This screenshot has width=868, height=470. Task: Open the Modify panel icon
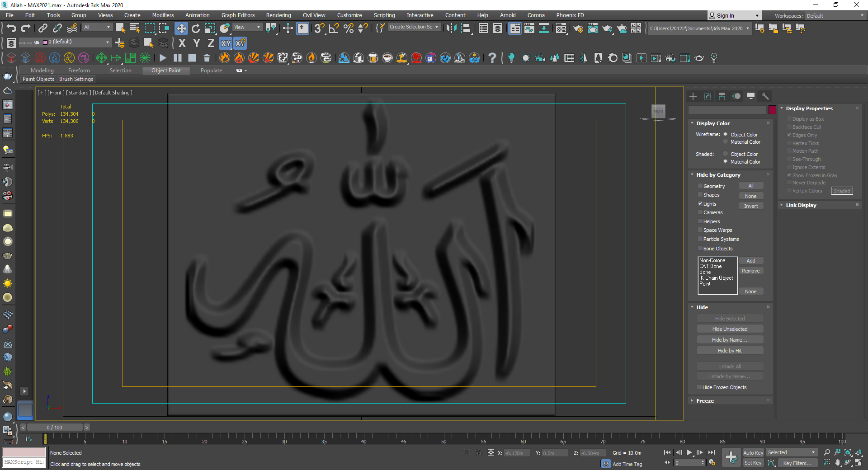point(708,96)
